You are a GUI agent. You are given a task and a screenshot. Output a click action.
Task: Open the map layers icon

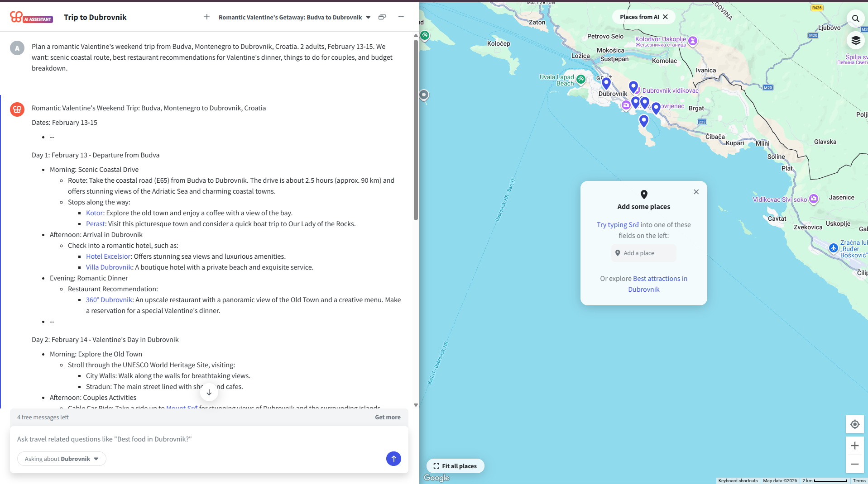click(x=855, y=41)
